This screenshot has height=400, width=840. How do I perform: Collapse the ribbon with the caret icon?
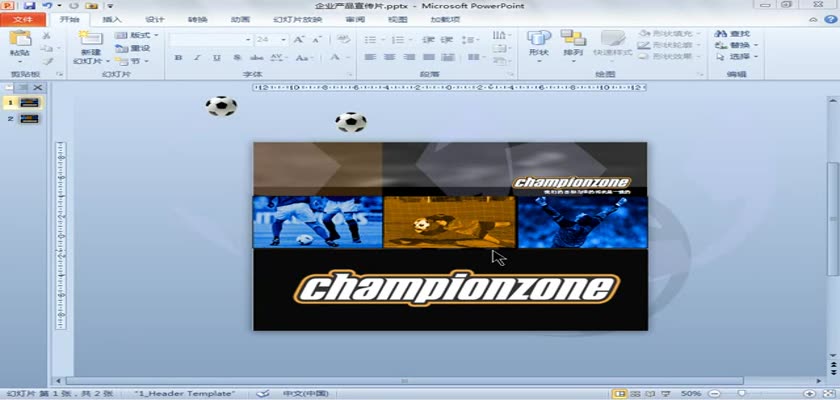click(x=813, y=20)
